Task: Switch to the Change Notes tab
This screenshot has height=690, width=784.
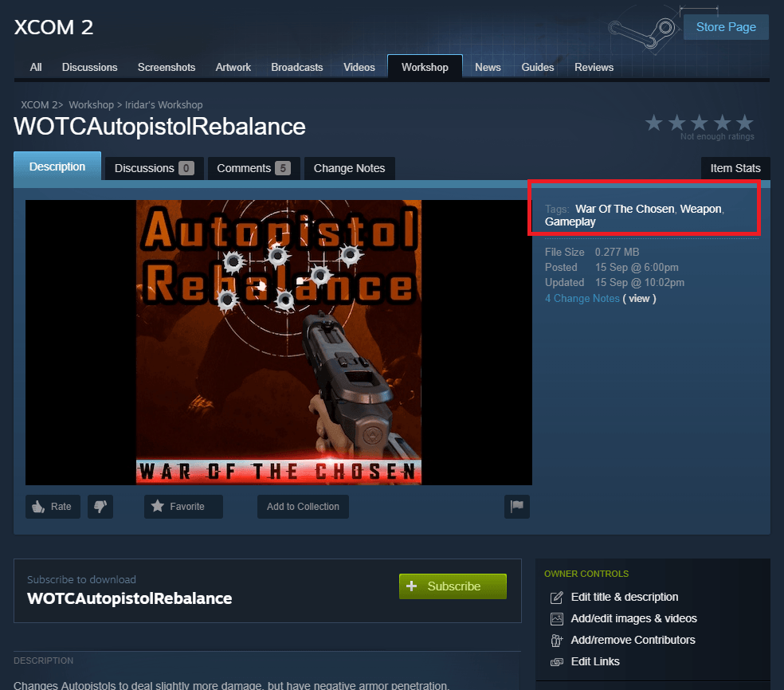Action: coord(350,168)
